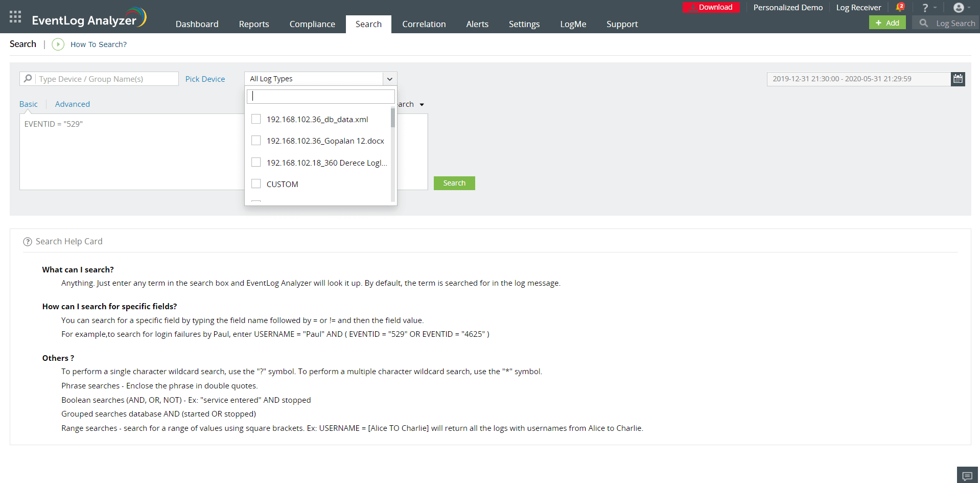
Task: Open the apps grid menu
Action: pyautogui.click(x=15, y=17)
